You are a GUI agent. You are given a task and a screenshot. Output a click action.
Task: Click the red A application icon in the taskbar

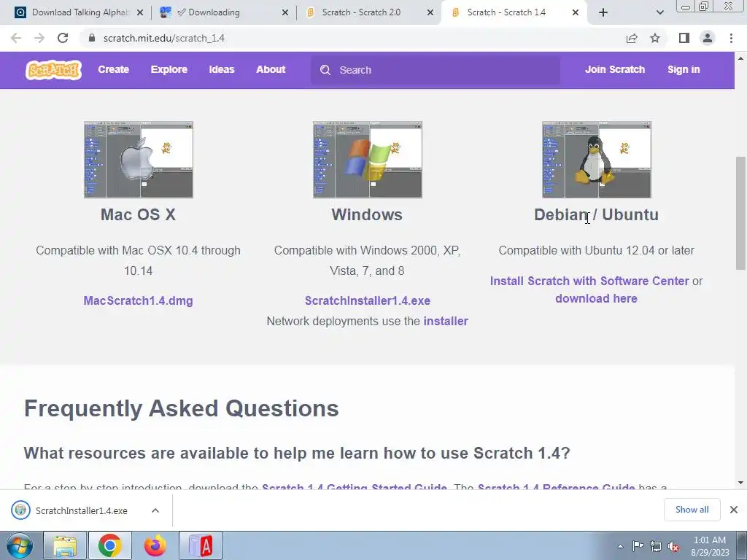click(201, 545)
